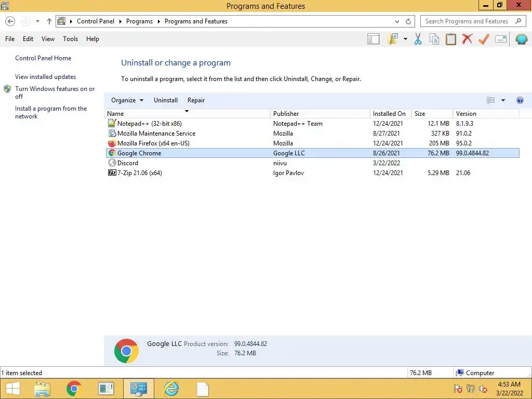Click the Cut scissors icon
Screen dimensions: 532x399
418,39
